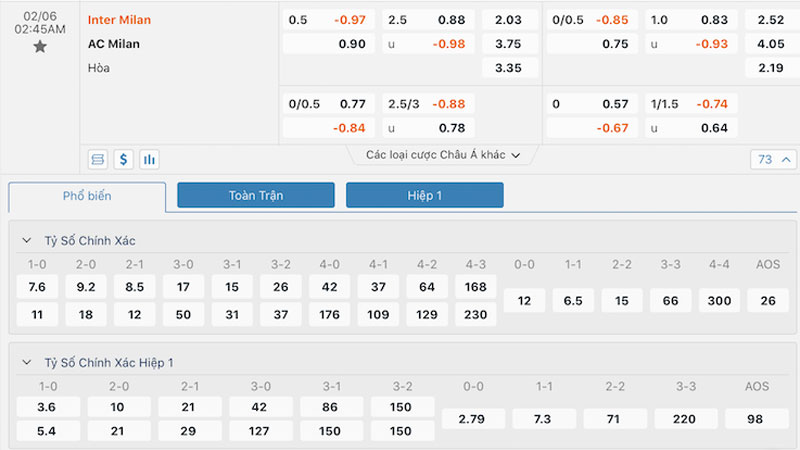Choose Inter Milan win odds 2.03
Viewport: 800px width, 450px height.
point(510,20)
